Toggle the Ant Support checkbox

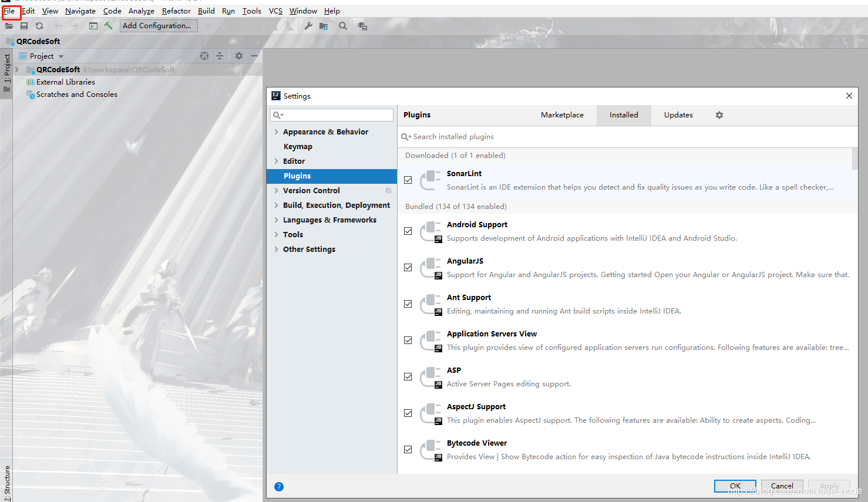point(408,304)
